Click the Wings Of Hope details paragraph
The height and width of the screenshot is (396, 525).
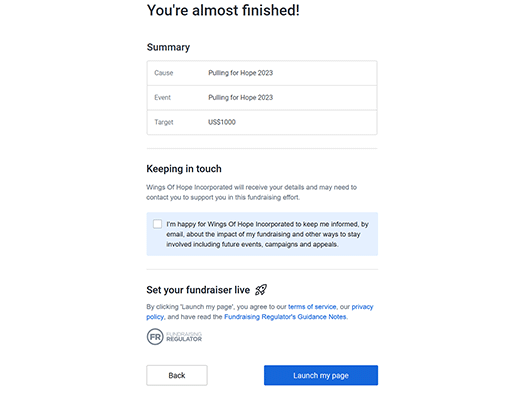[x=251, y=192]
